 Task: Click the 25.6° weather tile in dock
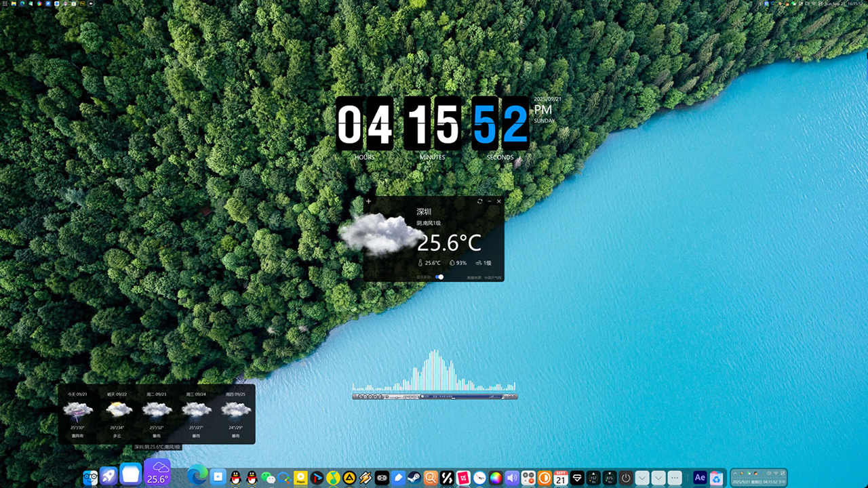(157, 472)
